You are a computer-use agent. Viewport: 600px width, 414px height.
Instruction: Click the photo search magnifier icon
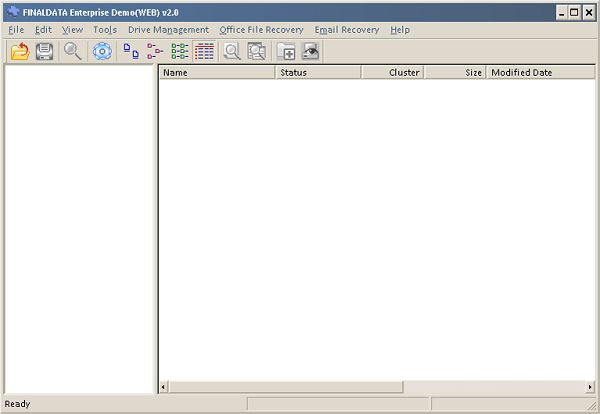coord(256,51)
